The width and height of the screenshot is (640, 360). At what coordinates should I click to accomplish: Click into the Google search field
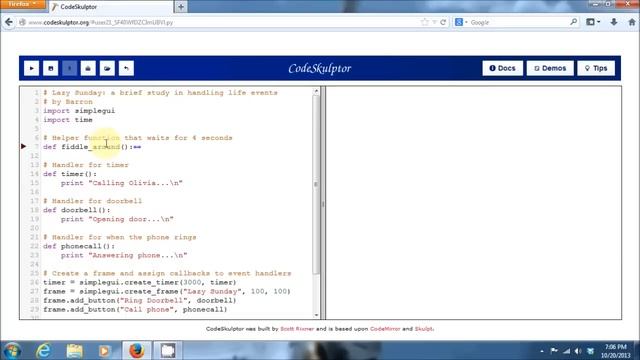pyautogui.click(x=518, y=22)
